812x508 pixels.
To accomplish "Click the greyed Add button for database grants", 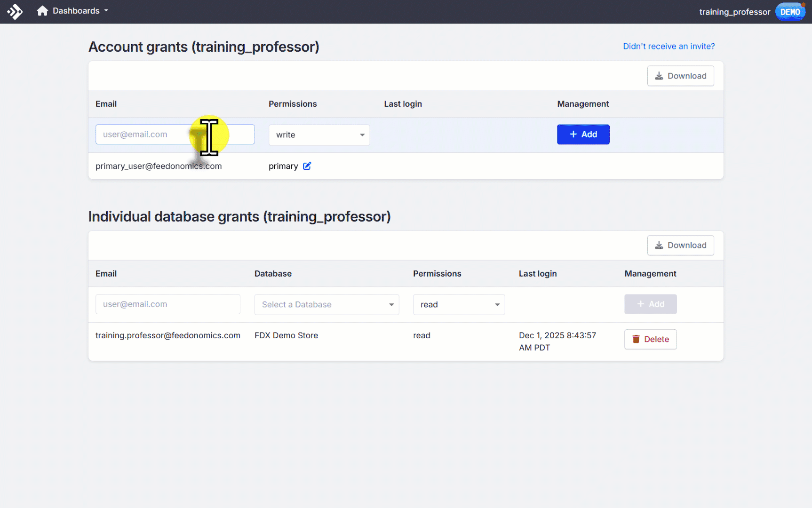I will pyautogui.click(x=651, y=304).
